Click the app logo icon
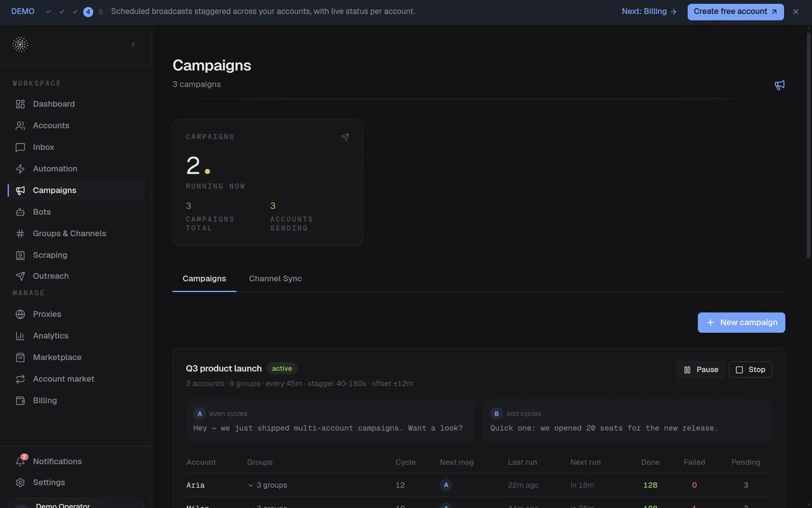 click(x=20, y=44)
